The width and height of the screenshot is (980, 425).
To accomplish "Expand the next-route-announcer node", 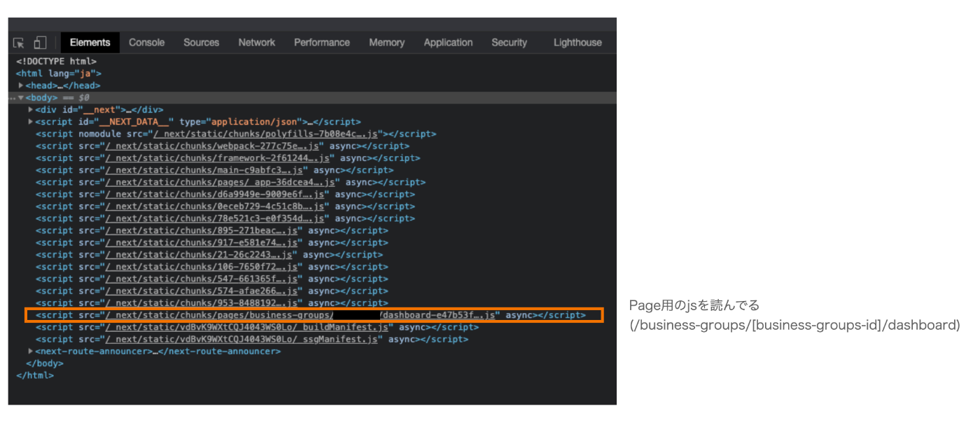I will 31,351.
